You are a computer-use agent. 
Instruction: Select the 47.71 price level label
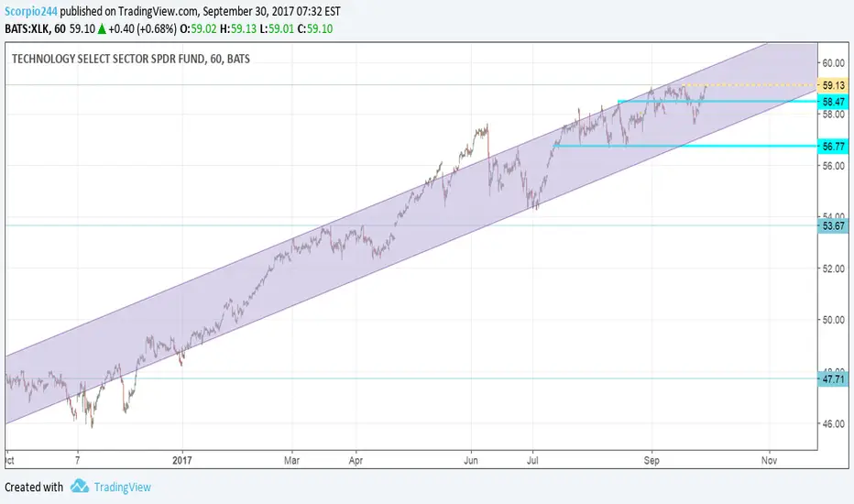(833, 378)
